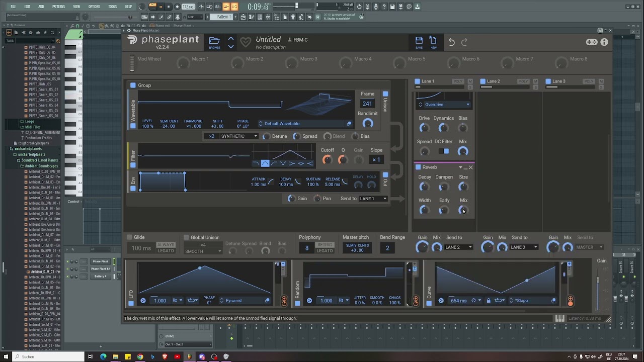
Task: Click the x1 filter Slope button
Action: [376, 160]
